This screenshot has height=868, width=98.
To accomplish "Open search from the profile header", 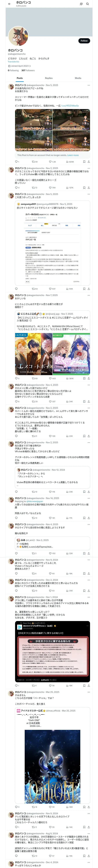I will [x=88, y=4].
